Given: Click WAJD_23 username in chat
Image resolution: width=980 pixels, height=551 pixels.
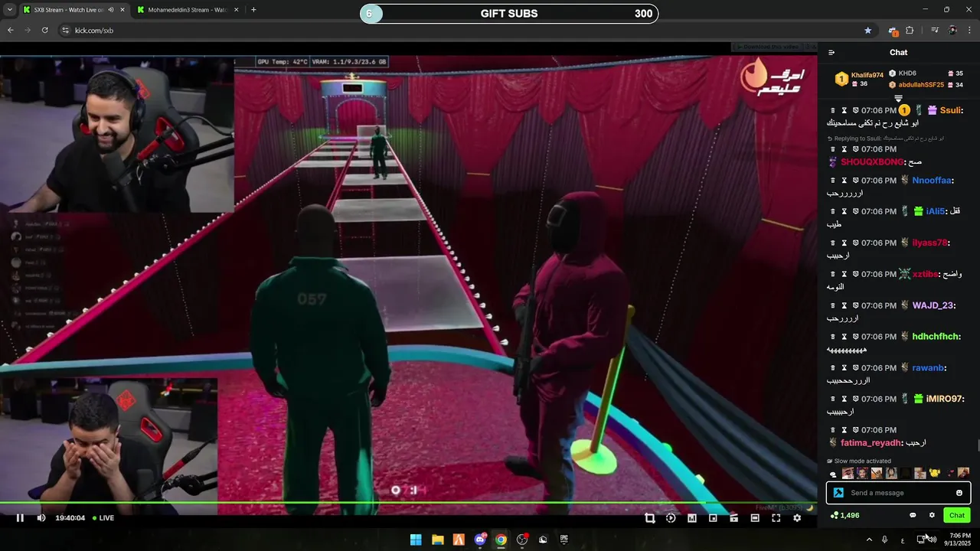Looking at the screenshot, I should 933,305.
